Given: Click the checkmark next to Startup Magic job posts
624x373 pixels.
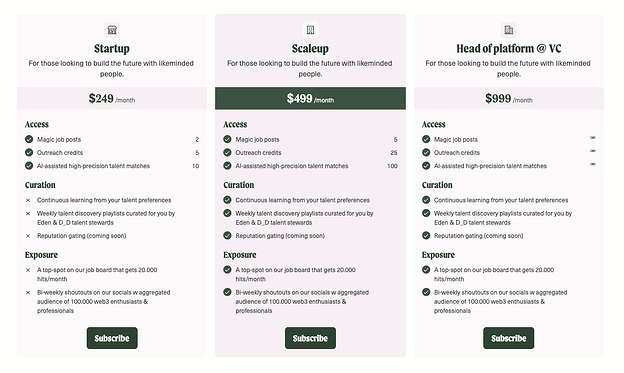Looking at the screenshot, I should (x=29, y=139).
